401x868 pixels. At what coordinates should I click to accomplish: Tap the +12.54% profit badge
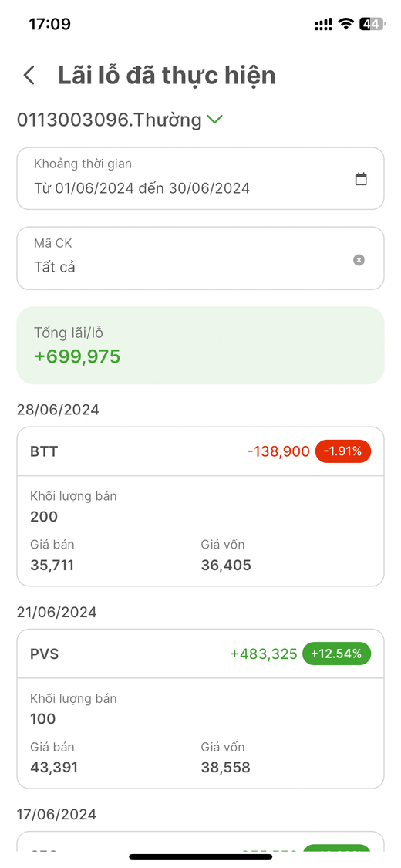click(x=336, y=654)
